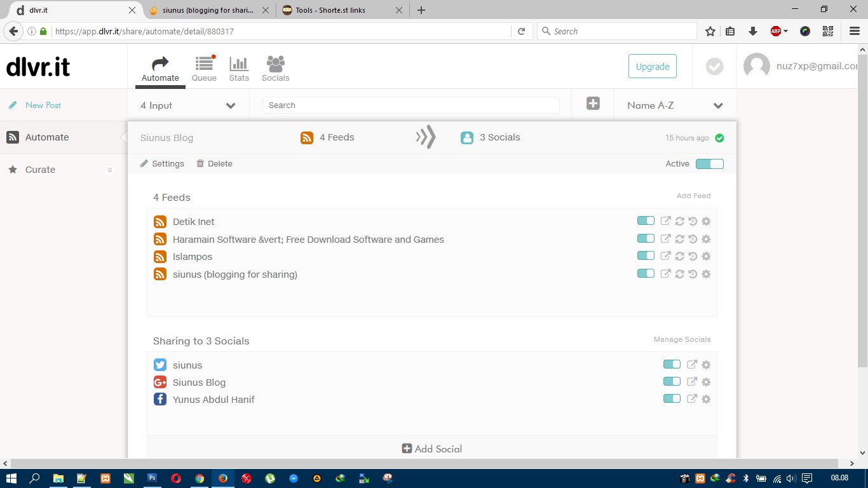
Task: Open the Automate tab in top navigation
Action: tap(160, 69)
